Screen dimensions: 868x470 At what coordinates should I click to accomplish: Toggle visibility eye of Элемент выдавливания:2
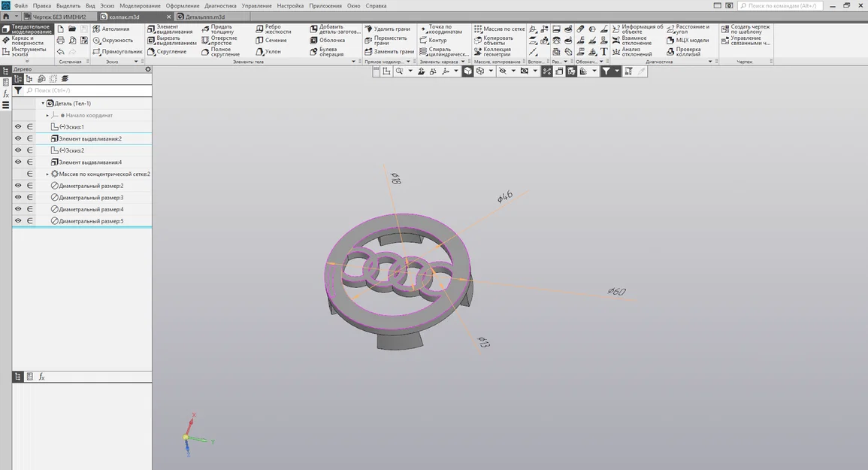click(x=18, y=138)
